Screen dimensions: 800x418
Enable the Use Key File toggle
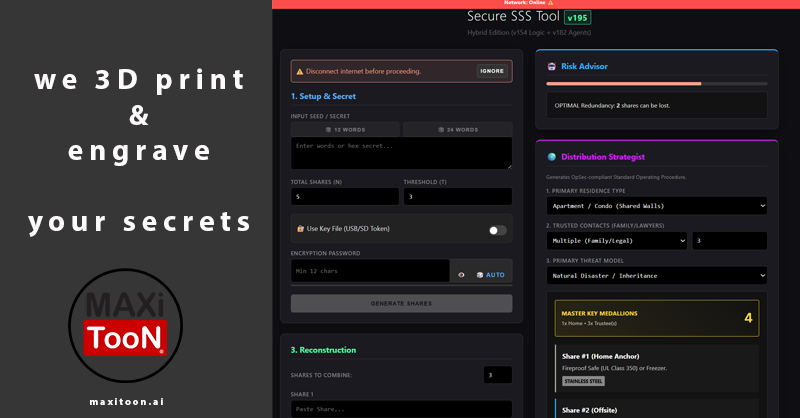497,230
